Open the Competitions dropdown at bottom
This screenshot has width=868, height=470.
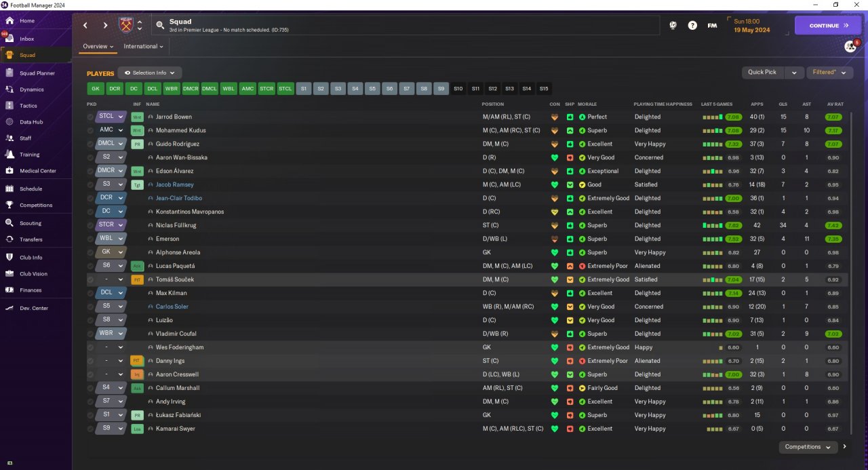tap(809, 447)
